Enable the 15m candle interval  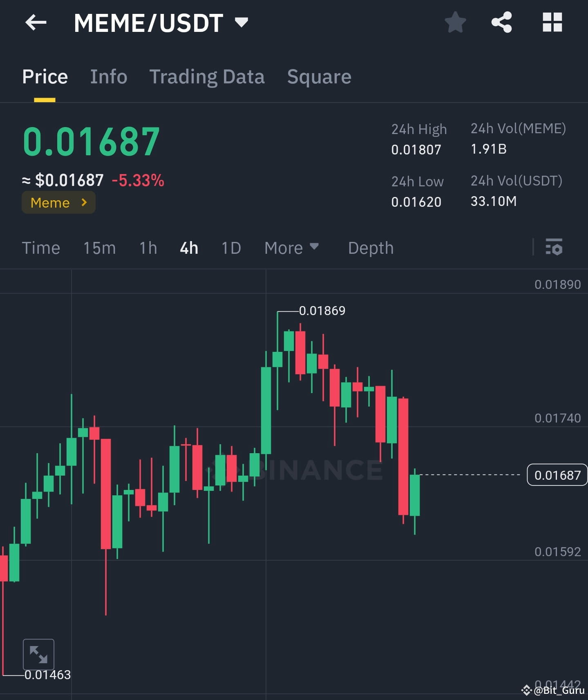point(99,248)
